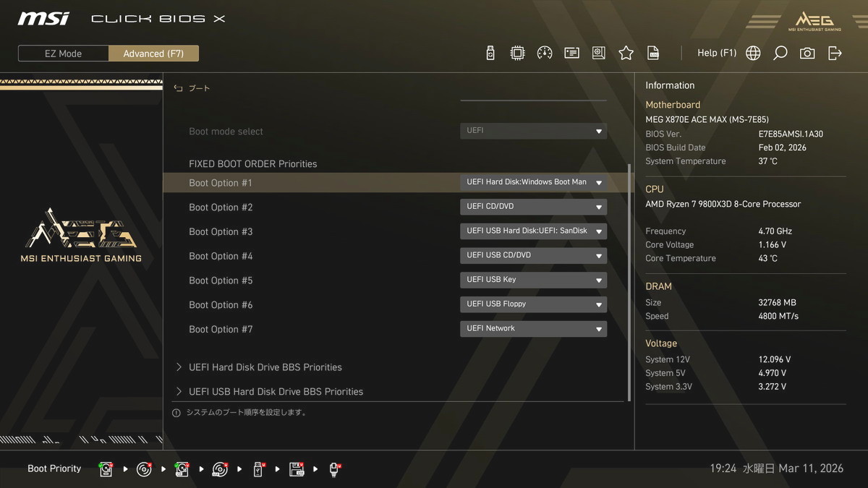Image resolution: width=868 pixels, height=488 pixels.
Task: Expand UEFI USB Hard Disk Drive BBS Priorities
Action: pyautogui.click(x=276, y=392)
